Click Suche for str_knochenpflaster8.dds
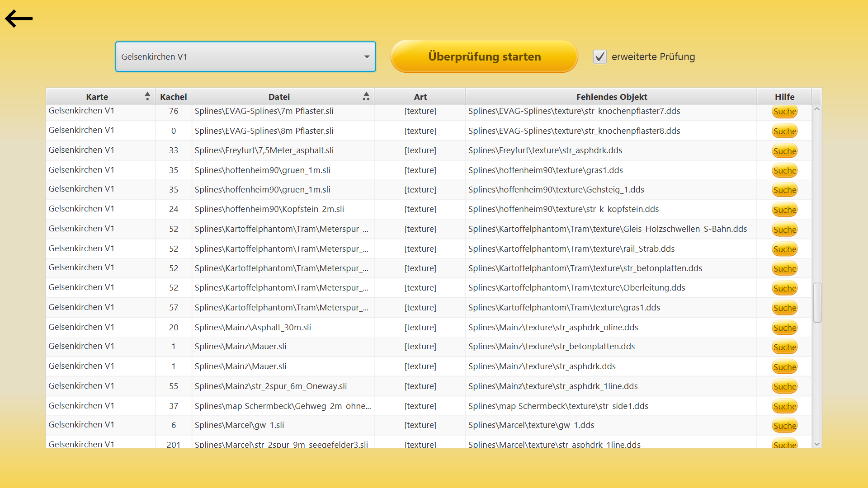The height and width of the screenshot is (488, 868). click(784, 131)
